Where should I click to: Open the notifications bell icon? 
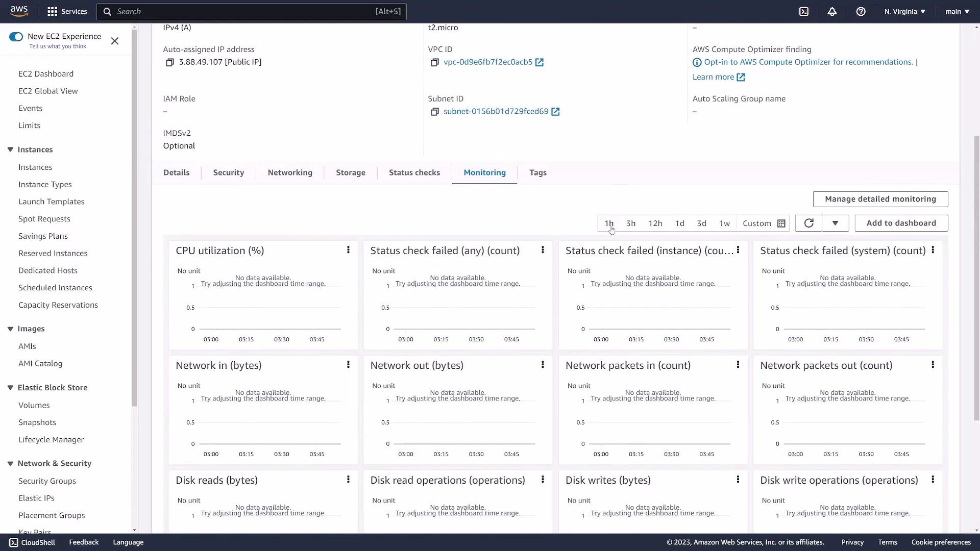click(832, 11)
